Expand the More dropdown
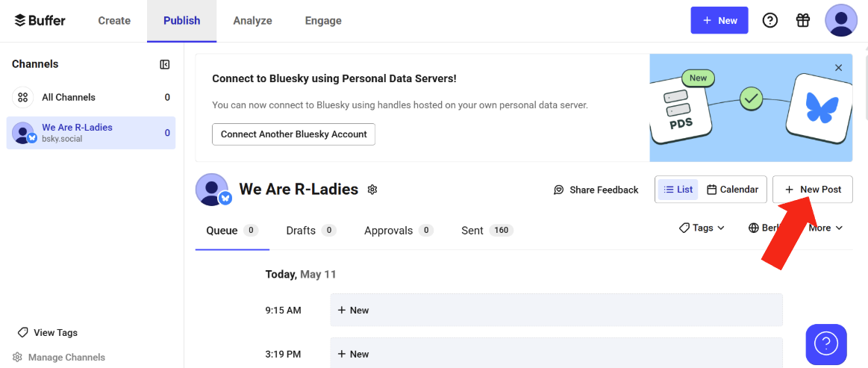Image resolution: width=868 pixels, height=368 pixels. click(x=826, y=228)
